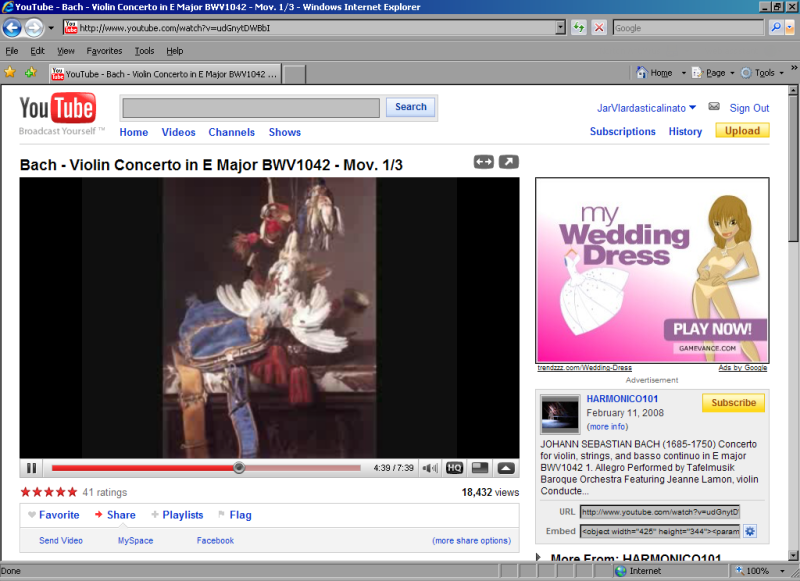Click the yellow Upload button
The height and width of the screenshot is (581, 800).
[742, 131]
